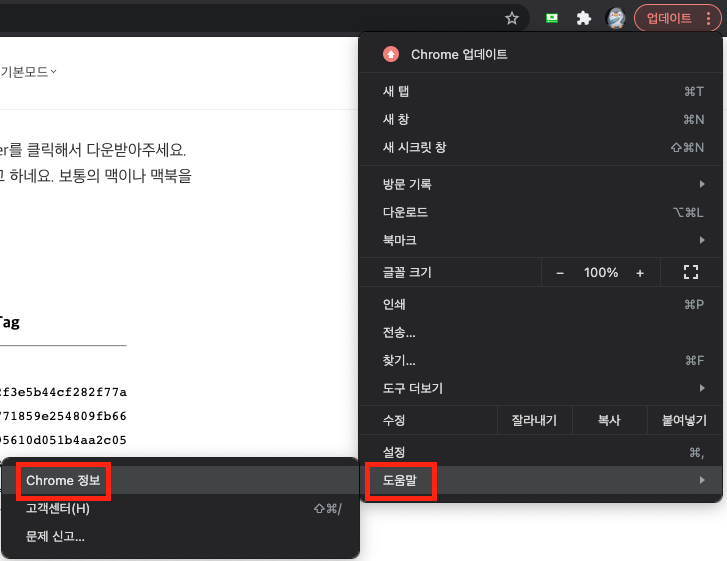The height and width of the screenshot is (561, 727).
Task: Click 잘라내기 in the edit row
Action: click(x=534, y=420)
